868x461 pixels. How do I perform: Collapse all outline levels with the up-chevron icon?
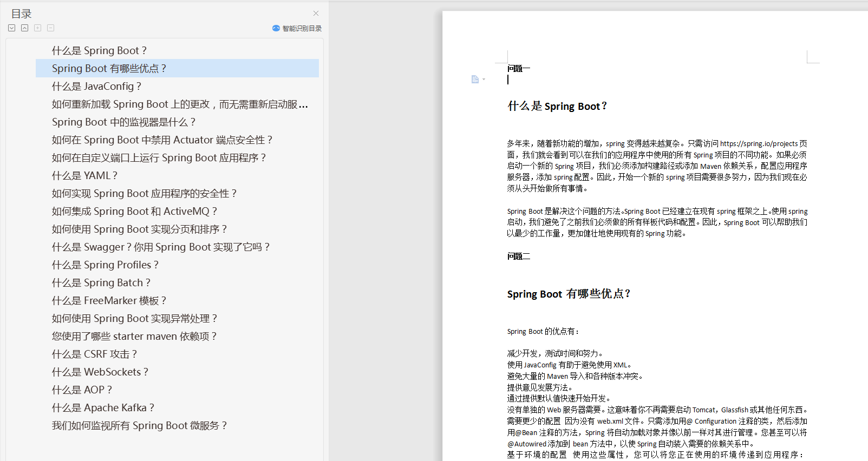pos(25,28)
